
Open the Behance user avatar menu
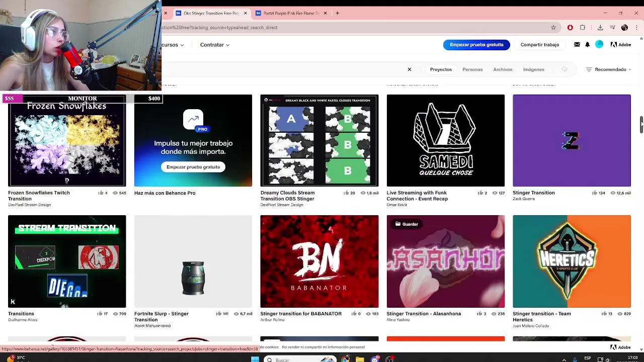(599, 45)
